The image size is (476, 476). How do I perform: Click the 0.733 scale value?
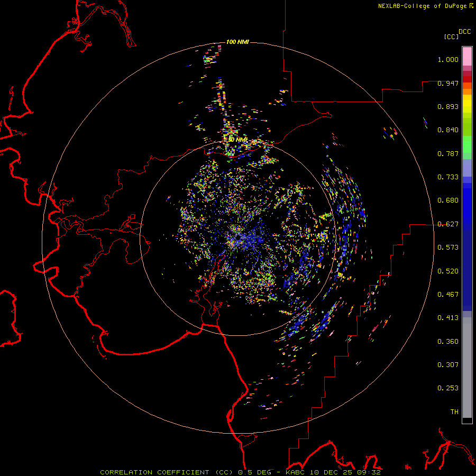(448, 177)
